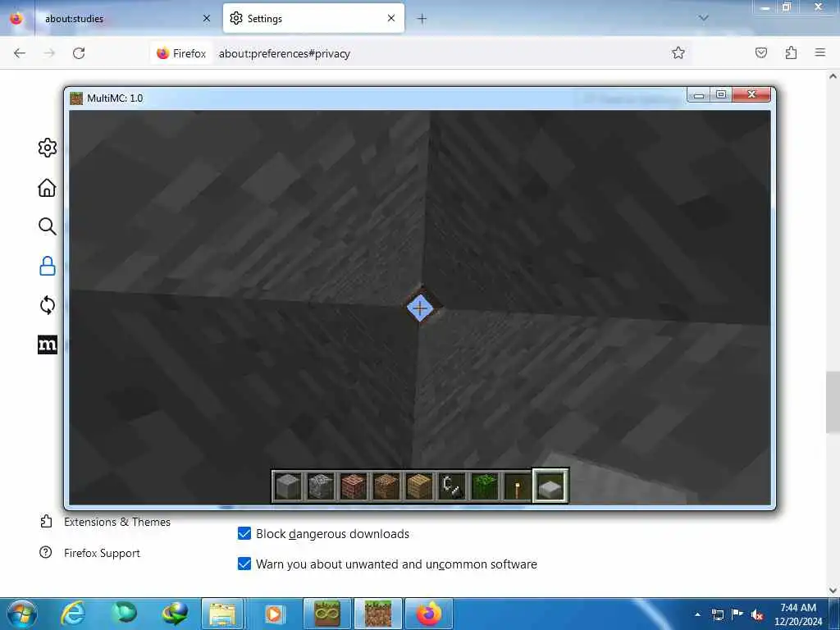Screen dimensions: 840x630
Task: Click the network tray icon
Action: (x=717, y=615)
